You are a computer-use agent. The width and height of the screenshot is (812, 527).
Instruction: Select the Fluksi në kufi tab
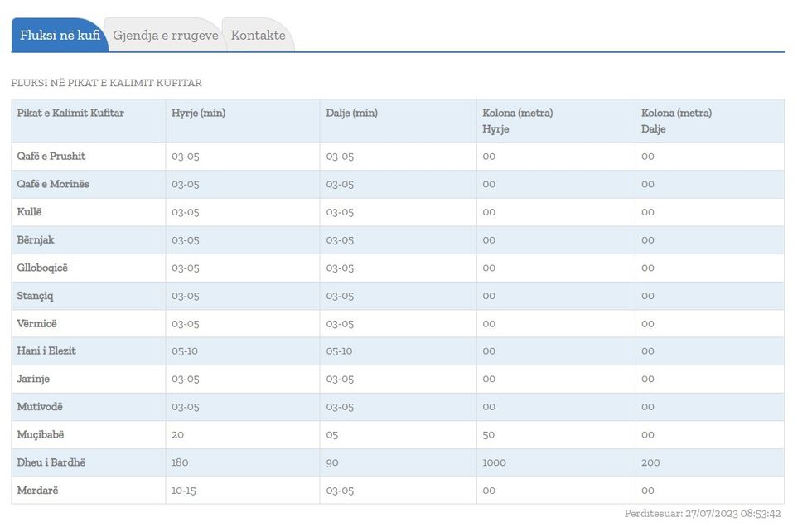pos(60,36)
